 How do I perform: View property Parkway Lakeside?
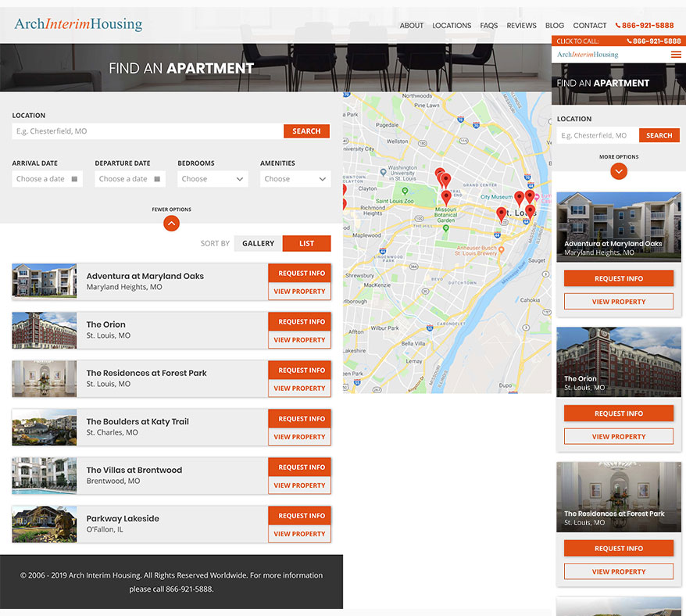click(300, 534)
